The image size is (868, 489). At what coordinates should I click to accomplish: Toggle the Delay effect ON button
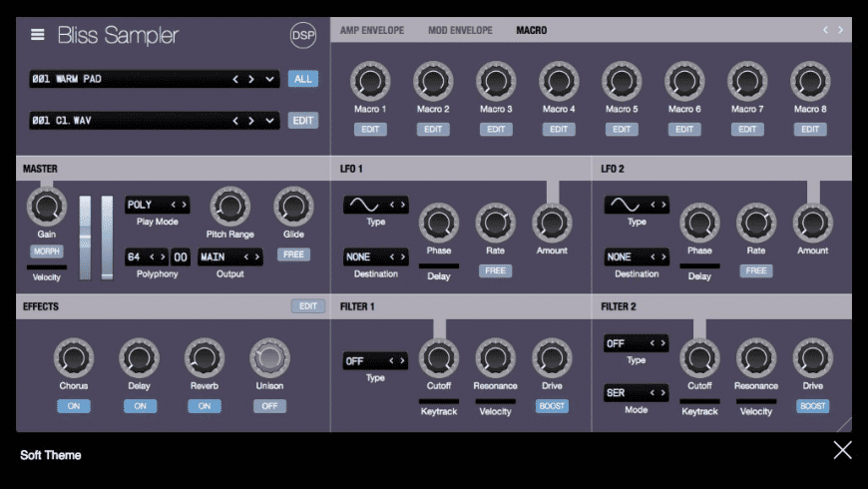click(x=140, y=406)
